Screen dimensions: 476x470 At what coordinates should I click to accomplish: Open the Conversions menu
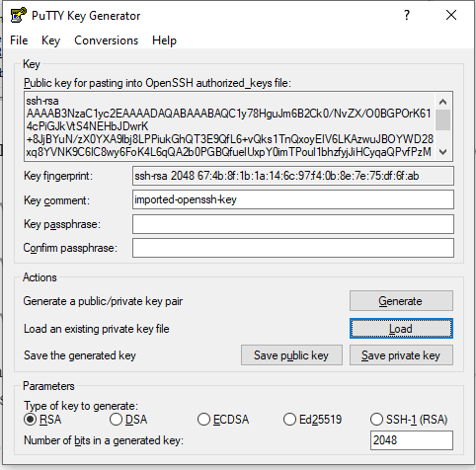(x=107, y=40)
